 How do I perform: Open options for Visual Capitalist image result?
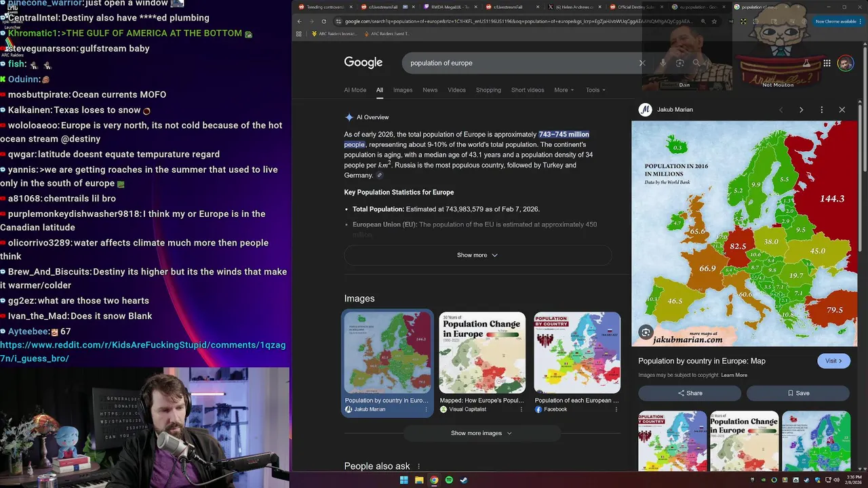521,409
